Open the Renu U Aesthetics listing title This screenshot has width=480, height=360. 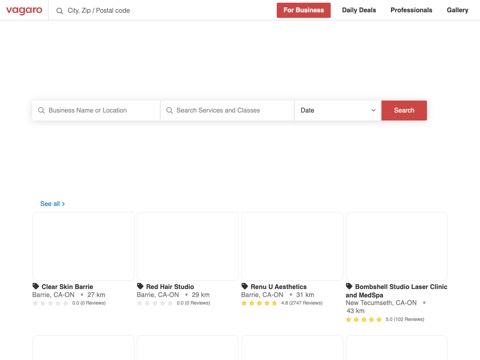[x=279, y=287]
